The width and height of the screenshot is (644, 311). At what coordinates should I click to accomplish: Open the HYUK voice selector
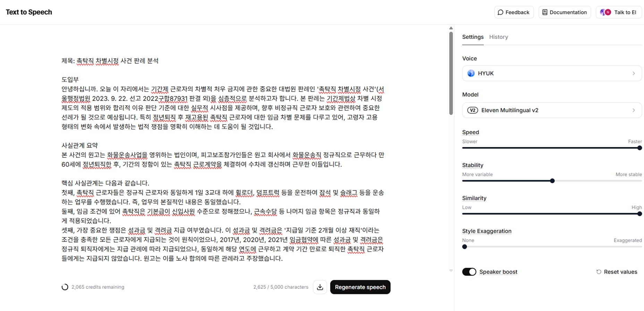pyautogui.click(x=552, y=73)
